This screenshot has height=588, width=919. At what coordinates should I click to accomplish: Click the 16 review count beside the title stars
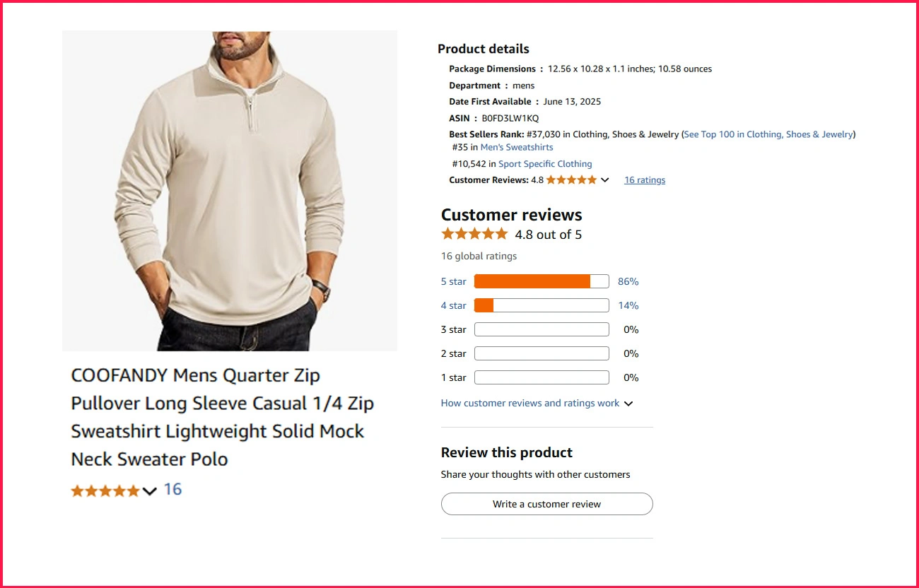[173, 490]
